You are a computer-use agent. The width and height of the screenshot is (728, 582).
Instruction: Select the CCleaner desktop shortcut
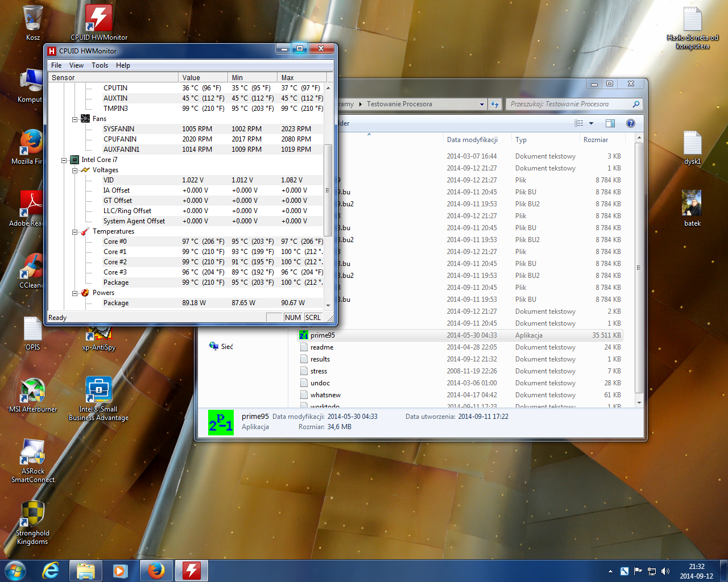(x=30, y=271)
